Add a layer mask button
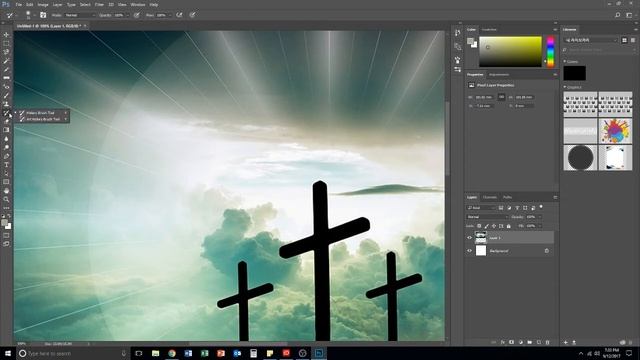 511,342
